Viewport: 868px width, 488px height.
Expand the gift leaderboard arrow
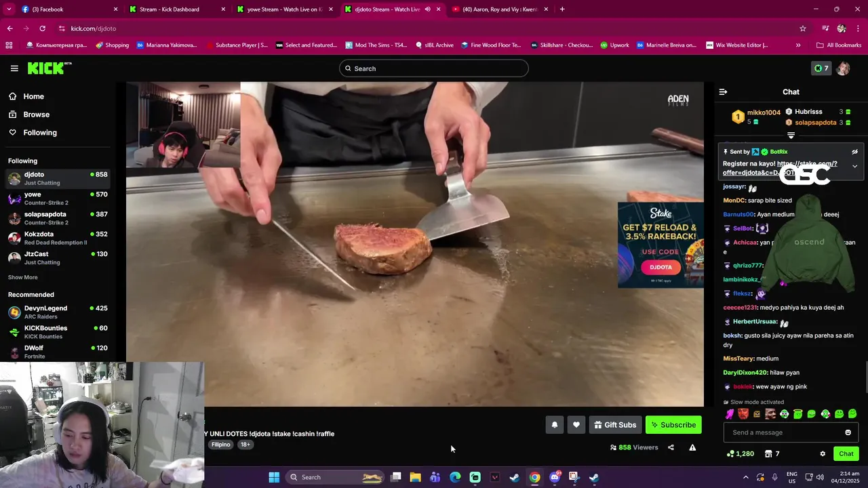(791, 136)
